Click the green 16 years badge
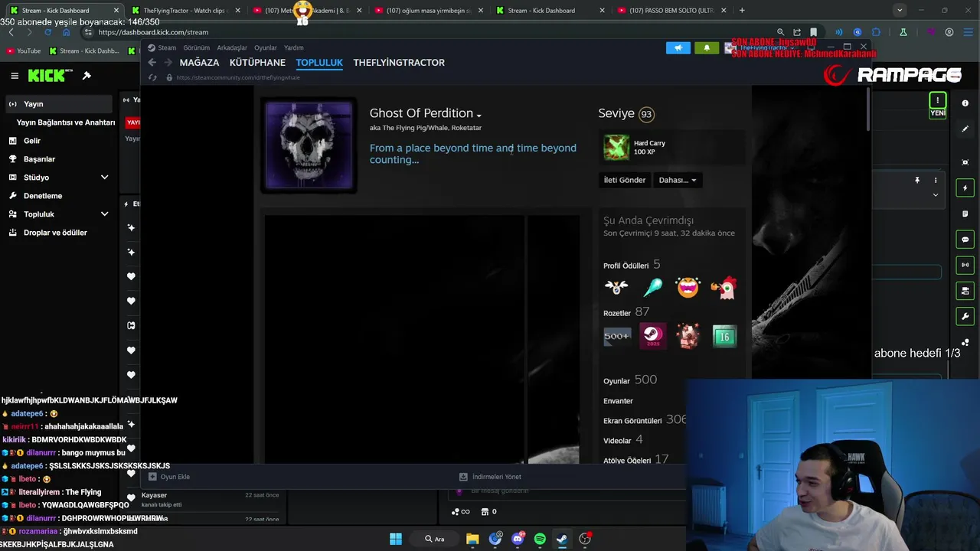The image size is (980, 551). [x=724, y=336]
